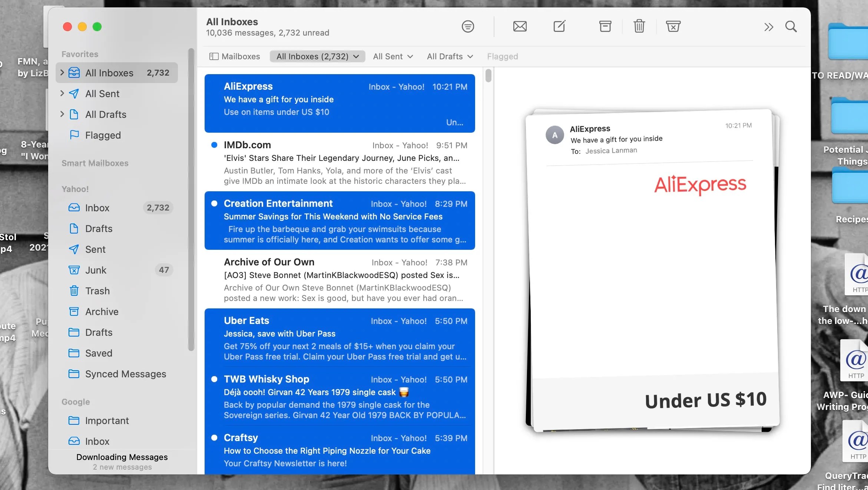Archive the selected message
The image size is (868, 490).
coord(604,26)
